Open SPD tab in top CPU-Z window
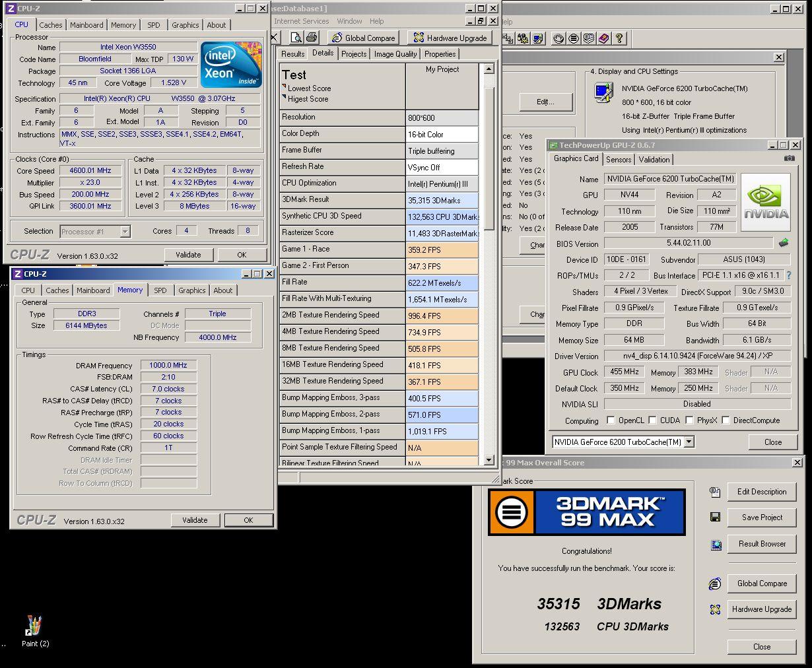This screenshot has width=812, height=668. click(154, 25)
